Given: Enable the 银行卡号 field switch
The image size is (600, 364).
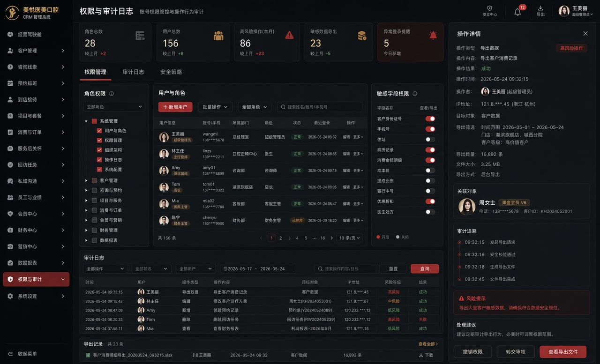Looking at the screenshot, I should click(x=430, y=191).
